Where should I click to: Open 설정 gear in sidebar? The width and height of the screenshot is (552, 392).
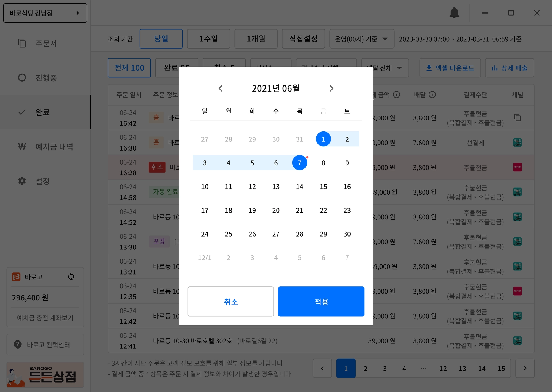tap(22, 181)
